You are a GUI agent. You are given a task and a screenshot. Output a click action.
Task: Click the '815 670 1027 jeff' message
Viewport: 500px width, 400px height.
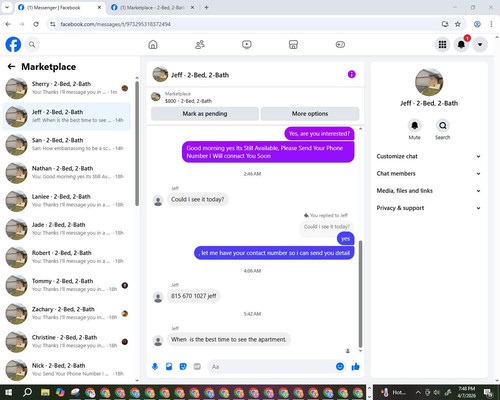(x=194, y=296)
